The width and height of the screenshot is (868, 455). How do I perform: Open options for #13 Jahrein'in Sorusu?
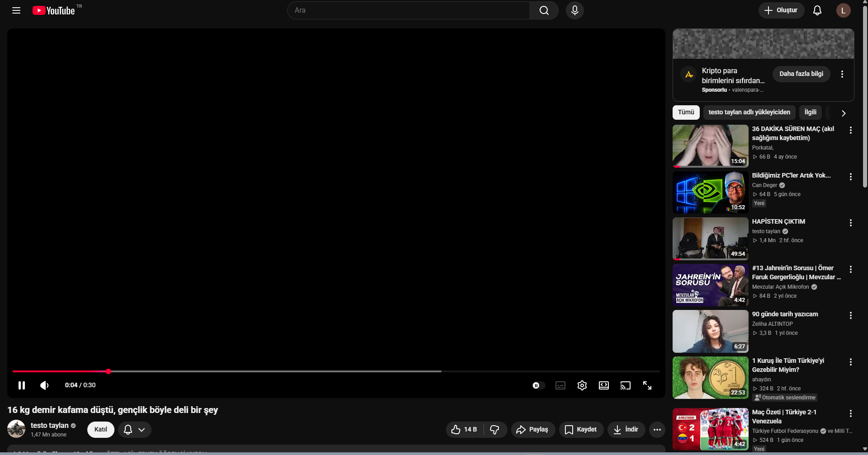tap(851, 269)
